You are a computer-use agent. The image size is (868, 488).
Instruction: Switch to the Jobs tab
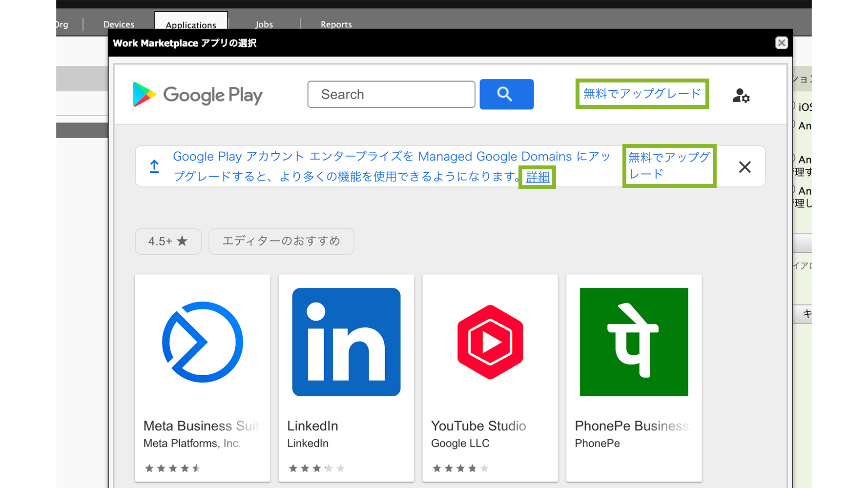pos(264,24)
